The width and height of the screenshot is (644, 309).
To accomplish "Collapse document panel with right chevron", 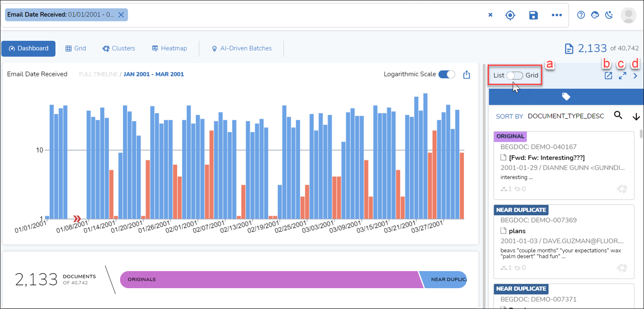I will (635, 76).
